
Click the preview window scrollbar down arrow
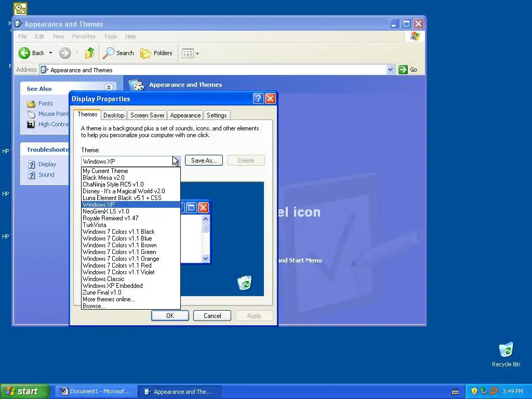pyautogui.click(x=205, y=259)
